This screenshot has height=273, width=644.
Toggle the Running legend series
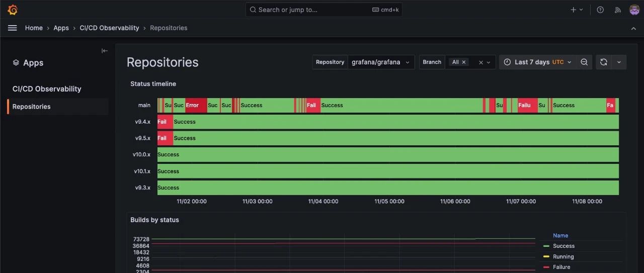[563, 257]
